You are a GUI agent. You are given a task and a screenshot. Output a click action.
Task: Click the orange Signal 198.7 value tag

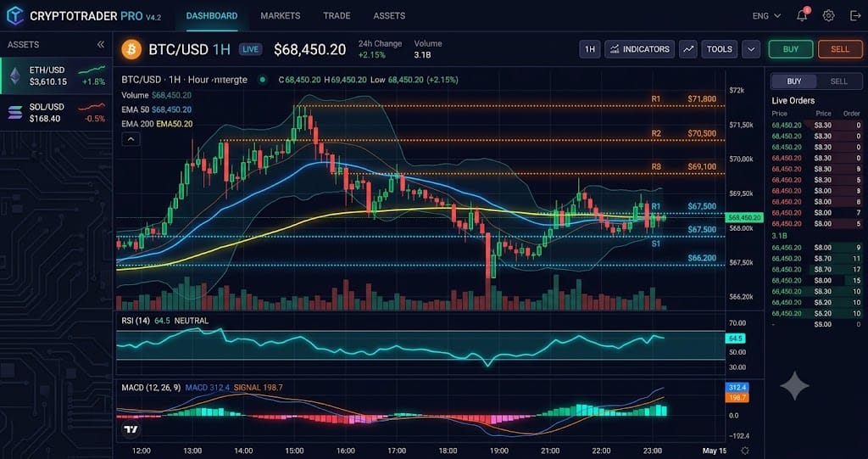737,397
